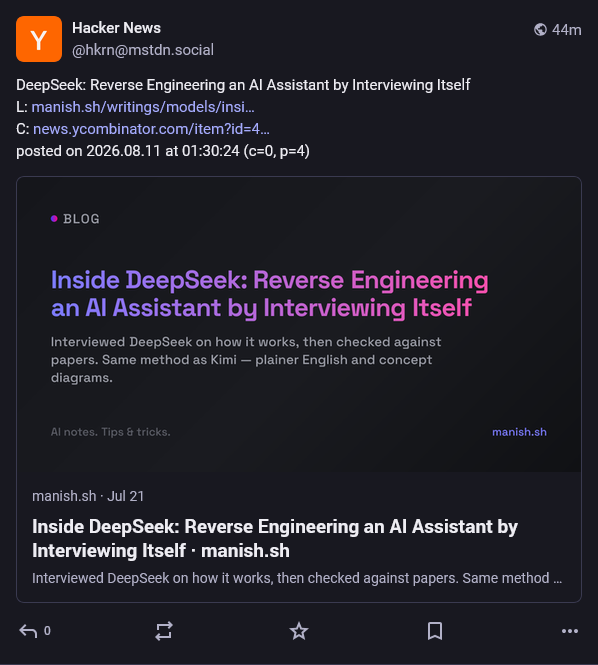This screenshot has width=598, height=665.
Task: Open the @hkrn@mstdn.social handle
Action: 143,50
